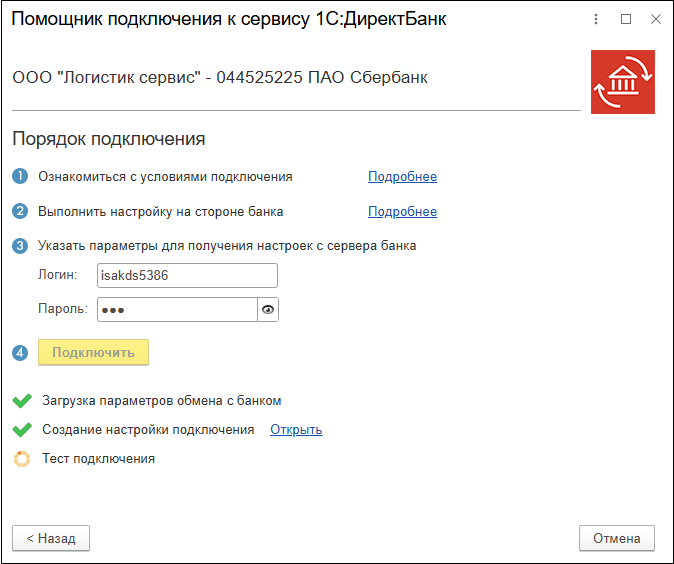674x564 pixels.
Task: Click the Логин input field
Action: tap(187, 276)
